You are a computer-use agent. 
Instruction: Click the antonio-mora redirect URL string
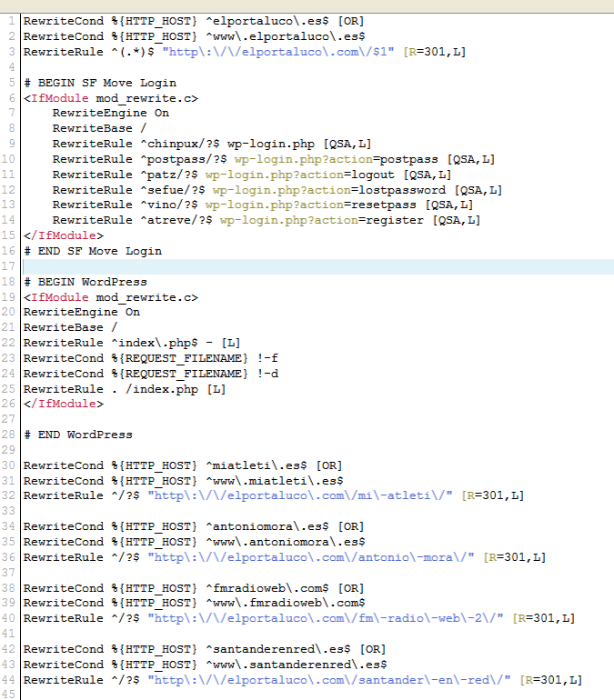pyautogui.click(x=311, y=557)
